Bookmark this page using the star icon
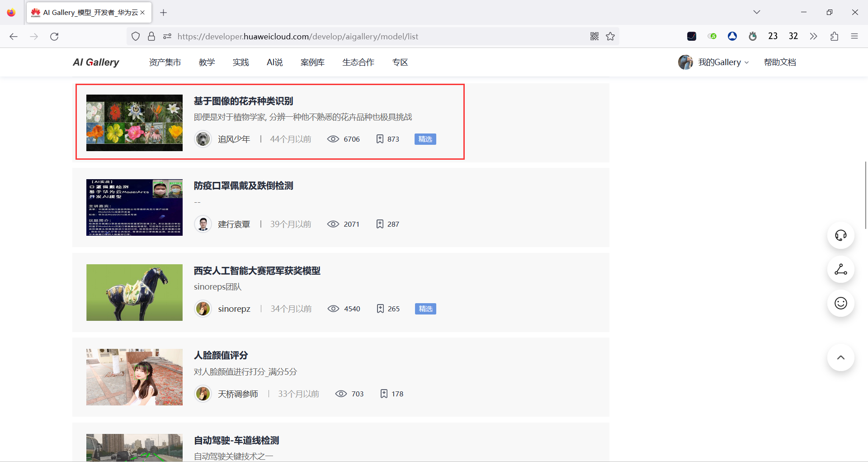 point(610,36)
